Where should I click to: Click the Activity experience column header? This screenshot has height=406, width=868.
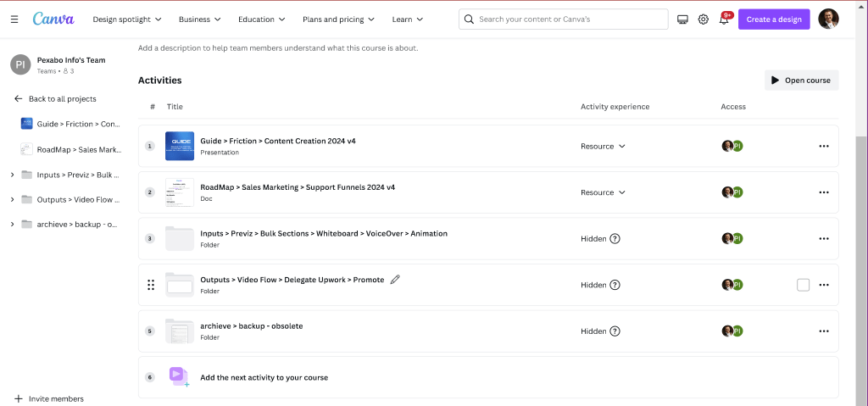tap(615, 106)
